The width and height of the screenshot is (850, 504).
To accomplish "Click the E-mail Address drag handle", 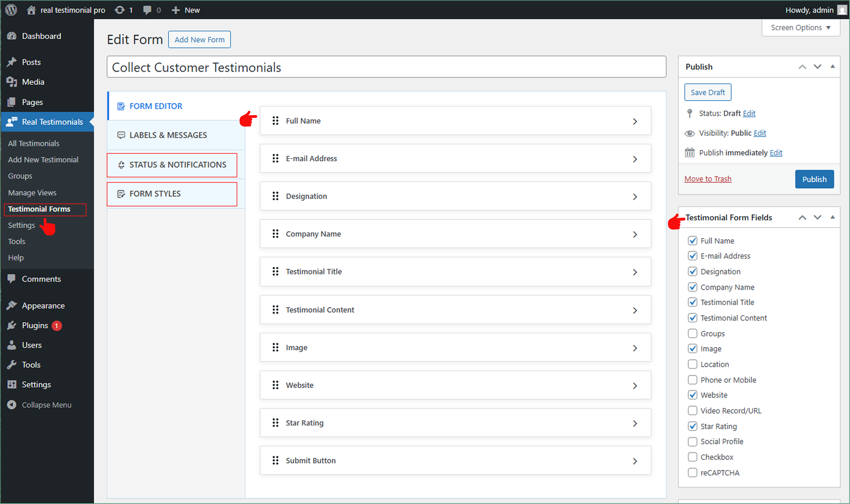I will click(275, 158).
